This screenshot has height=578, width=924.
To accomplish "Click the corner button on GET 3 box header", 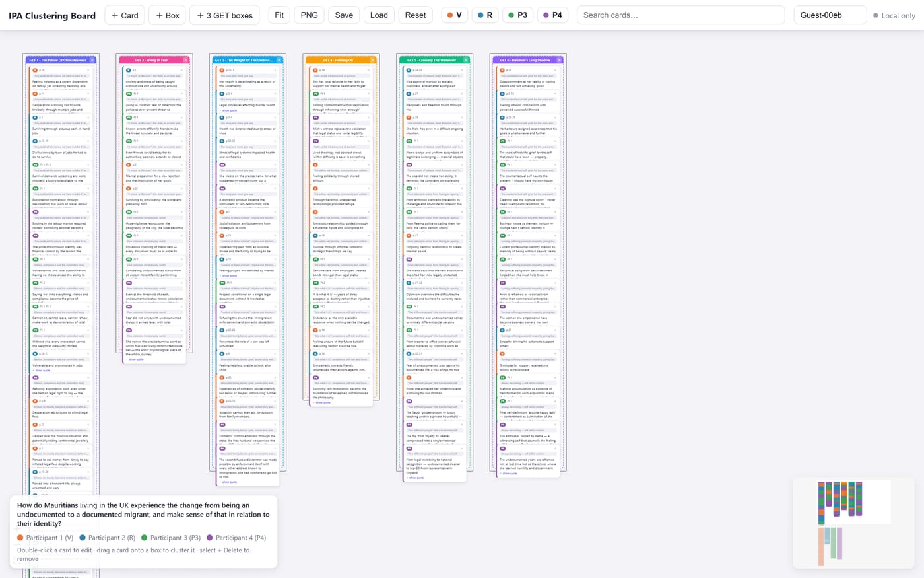I will point(279,60).
